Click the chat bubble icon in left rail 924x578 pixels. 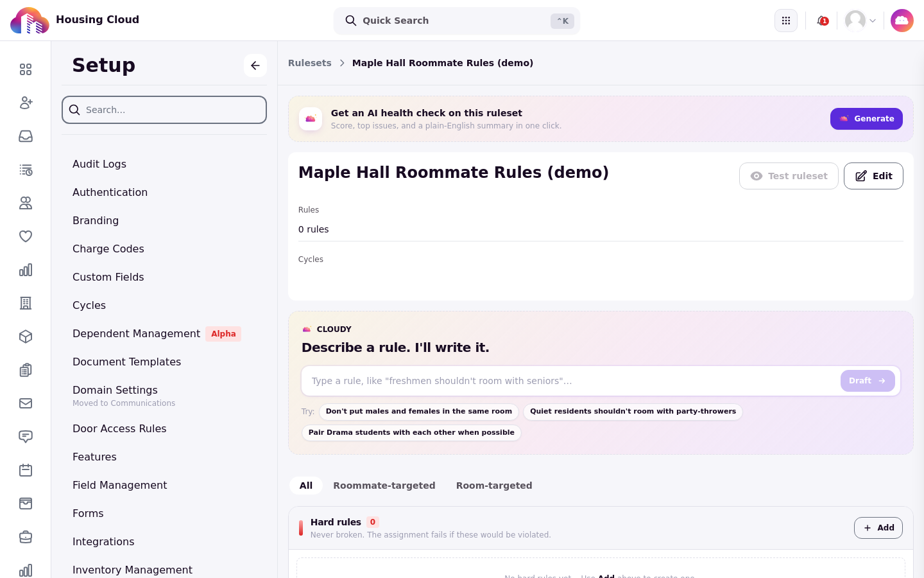(x=26, y=437)
